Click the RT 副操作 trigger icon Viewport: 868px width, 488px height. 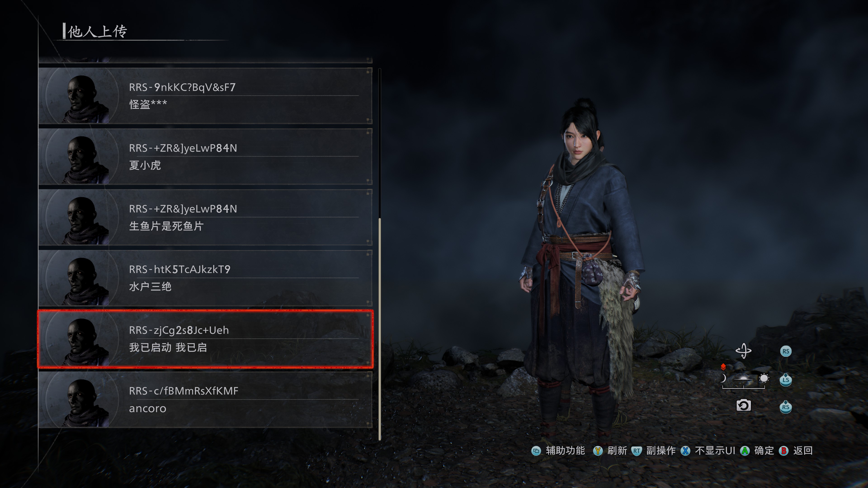point(637,451)
